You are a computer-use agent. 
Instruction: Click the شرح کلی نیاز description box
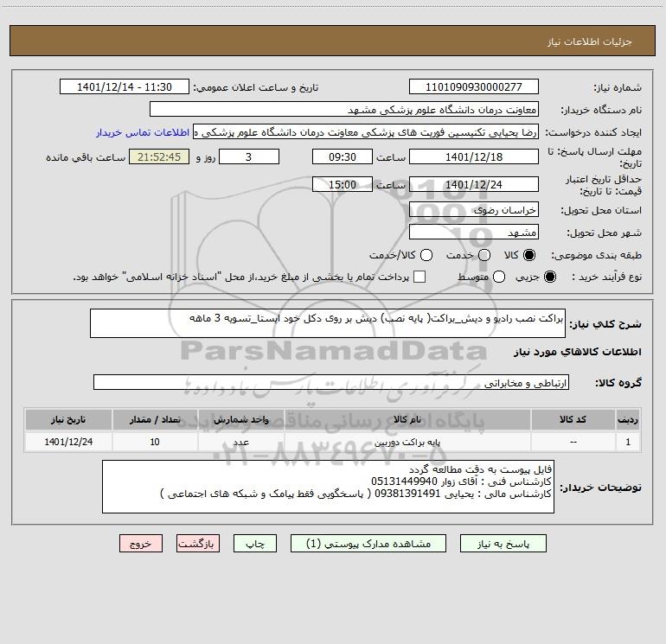point(328,323)
